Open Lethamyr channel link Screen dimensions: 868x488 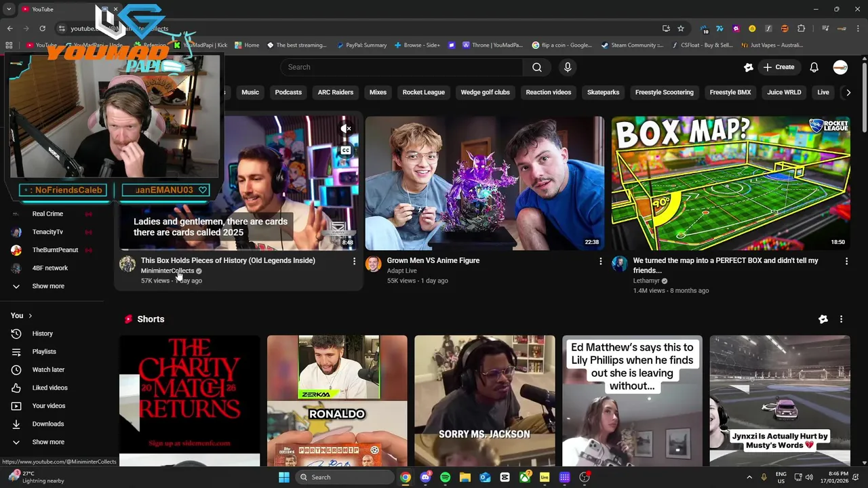tap(646, 281)
